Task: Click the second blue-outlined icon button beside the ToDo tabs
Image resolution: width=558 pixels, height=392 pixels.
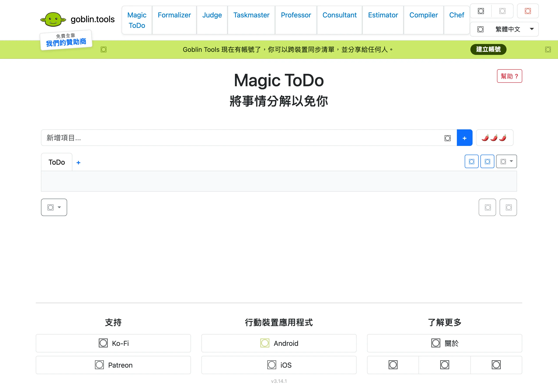Action: tap(487, 162)
